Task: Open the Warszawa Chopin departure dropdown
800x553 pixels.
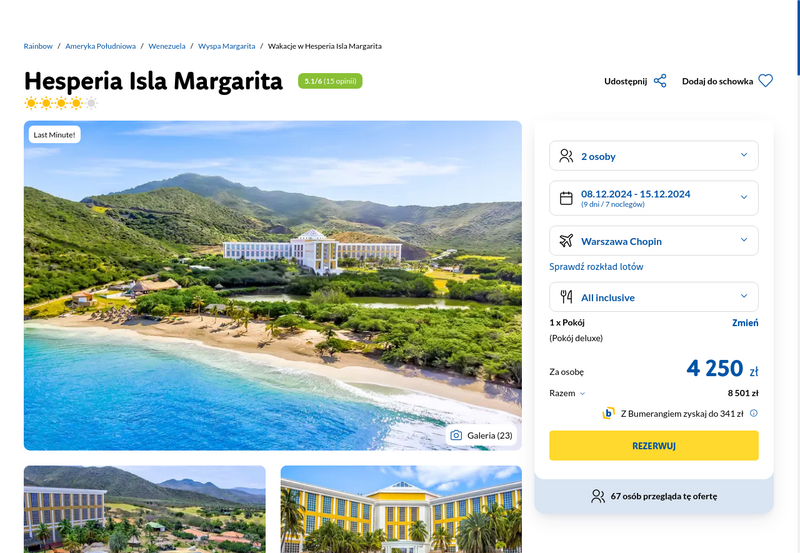Action: pos(654,240)
